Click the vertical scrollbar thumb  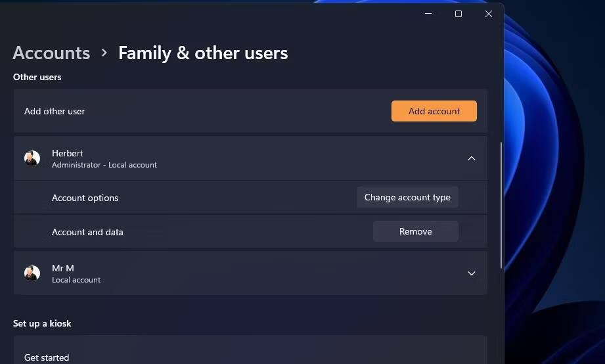click(501, 206)
